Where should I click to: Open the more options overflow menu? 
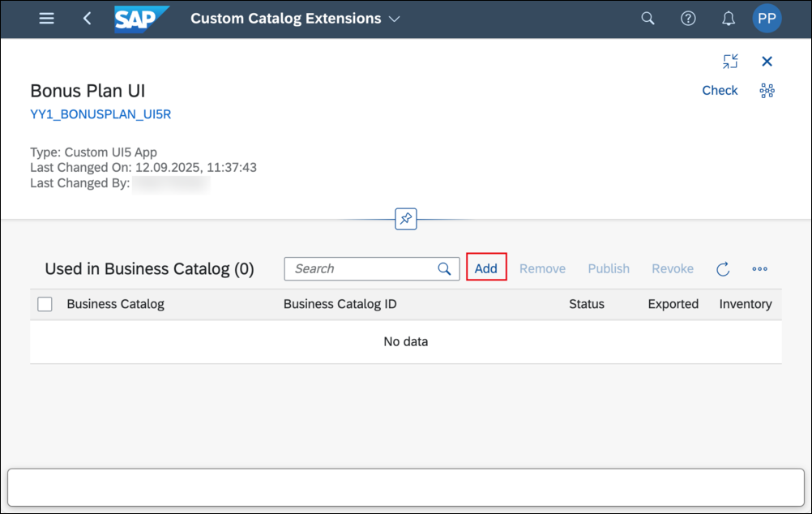(x=759, y=268)
